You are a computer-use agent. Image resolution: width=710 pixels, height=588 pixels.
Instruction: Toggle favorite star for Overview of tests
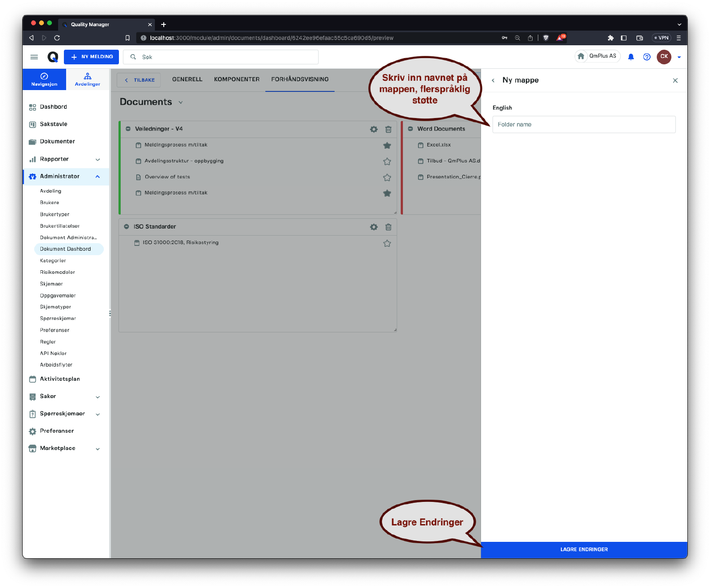[x=387, y=178]
